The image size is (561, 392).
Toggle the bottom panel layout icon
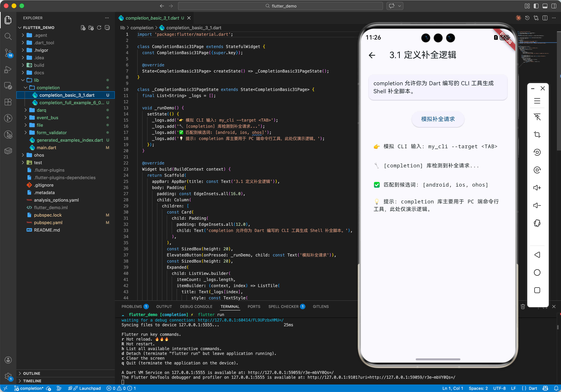tap(545, 6)
